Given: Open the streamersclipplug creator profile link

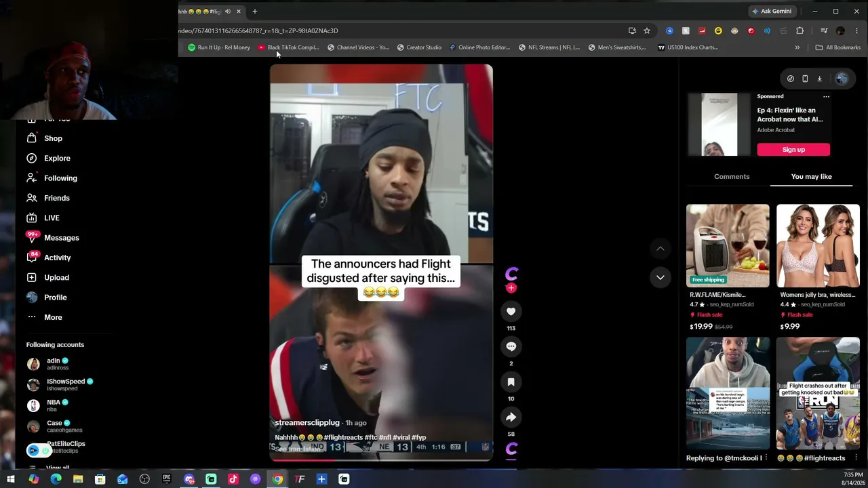Looking at the screenshot, I should point(307,423).
